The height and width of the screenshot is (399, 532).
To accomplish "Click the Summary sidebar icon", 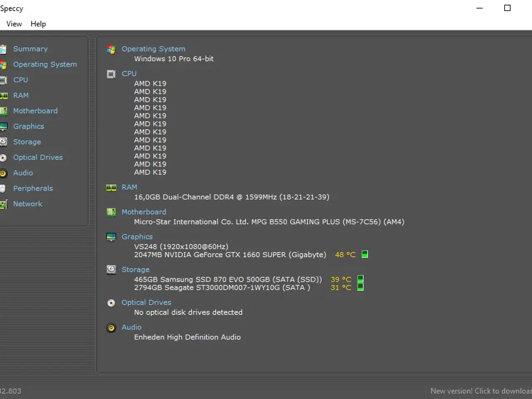I will tap(3, 49).
